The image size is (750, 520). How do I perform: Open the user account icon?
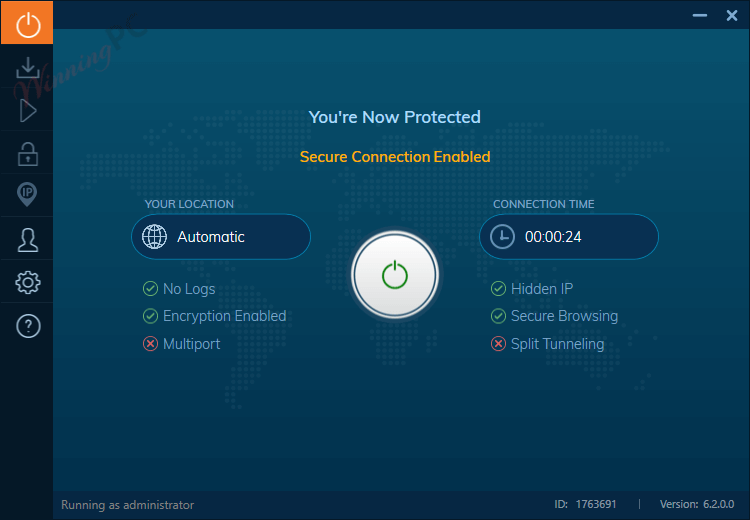coord(28,240)
